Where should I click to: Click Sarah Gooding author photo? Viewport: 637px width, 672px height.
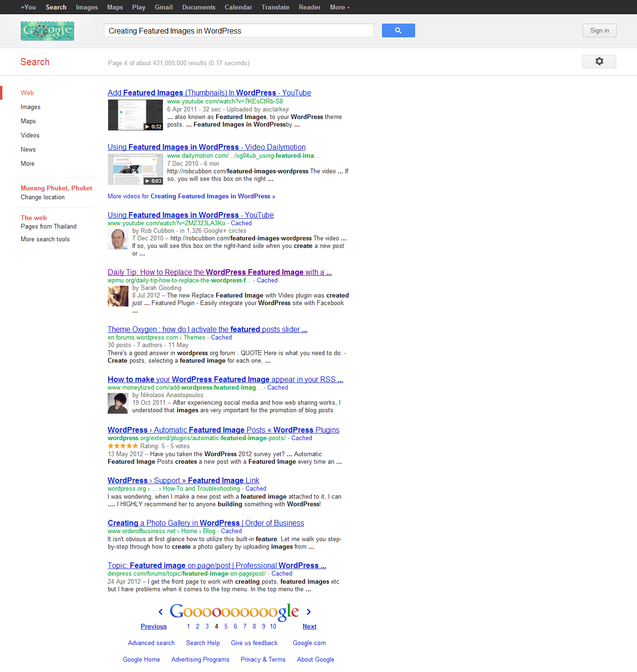pos(118,296)
